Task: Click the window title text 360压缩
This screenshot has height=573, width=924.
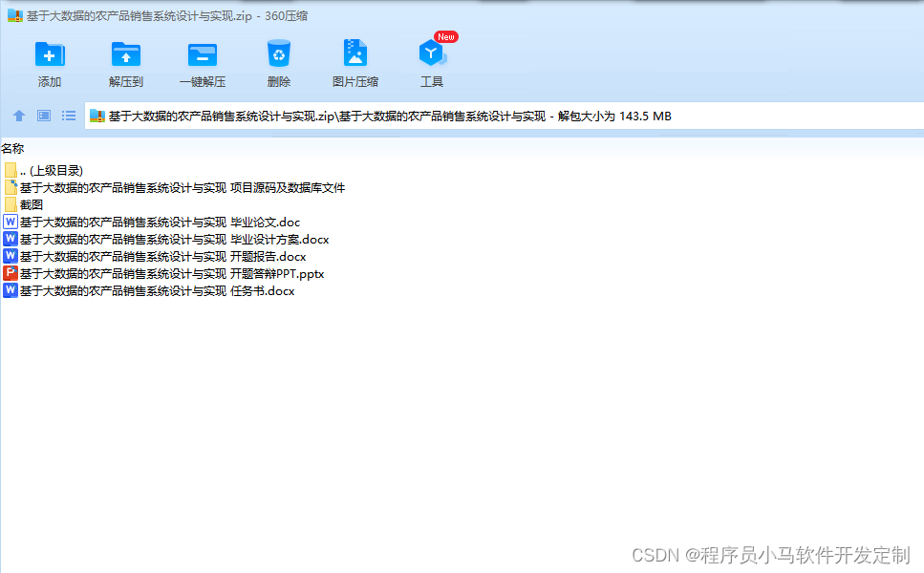Action: (x=286, y=16)
